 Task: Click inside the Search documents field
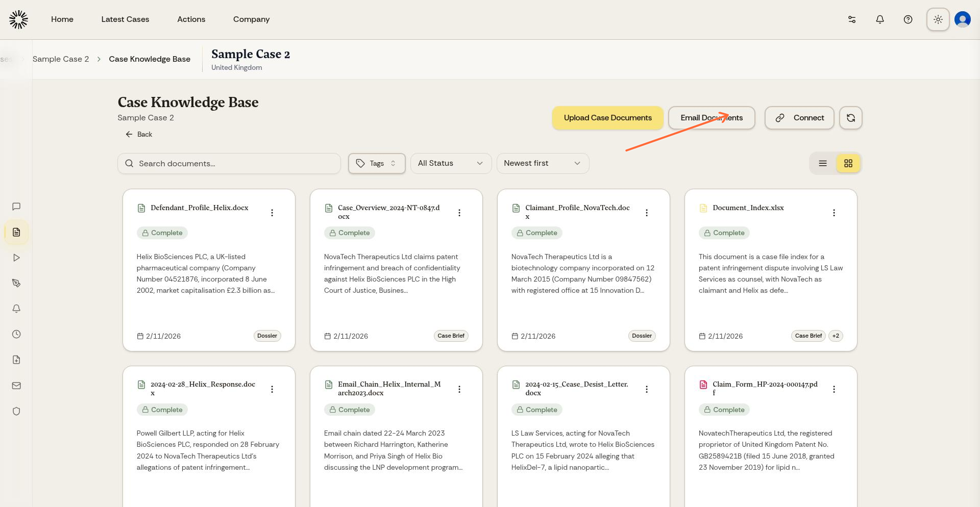(x=229, y=163)
